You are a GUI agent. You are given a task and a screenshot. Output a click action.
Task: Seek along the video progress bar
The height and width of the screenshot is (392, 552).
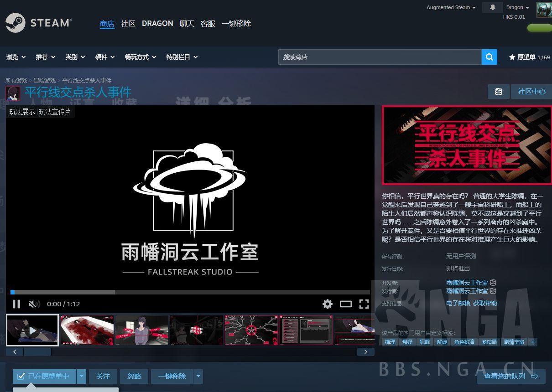click(x=190, y=292)
